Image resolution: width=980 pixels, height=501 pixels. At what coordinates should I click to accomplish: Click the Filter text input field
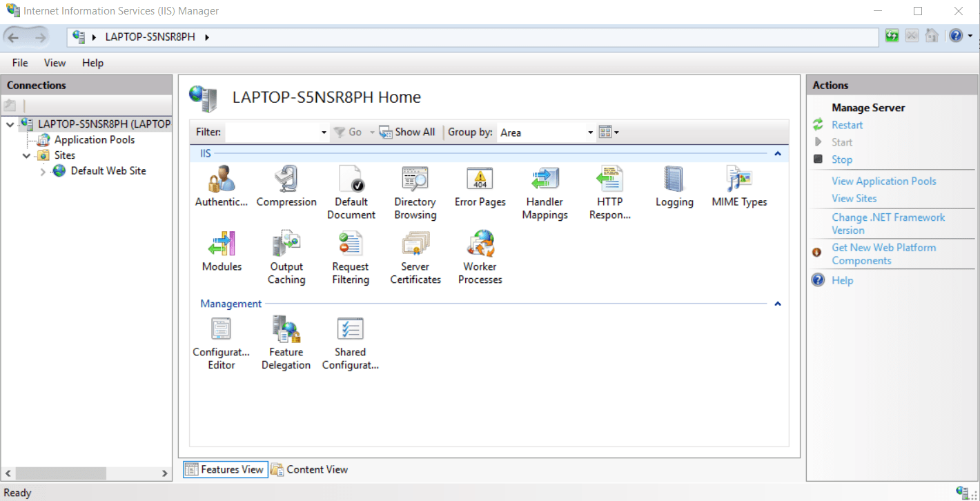[273, 132]
